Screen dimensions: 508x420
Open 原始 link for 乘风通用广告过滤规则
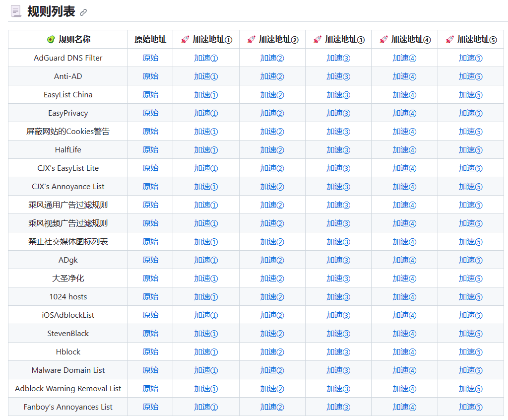pos(150,205)
